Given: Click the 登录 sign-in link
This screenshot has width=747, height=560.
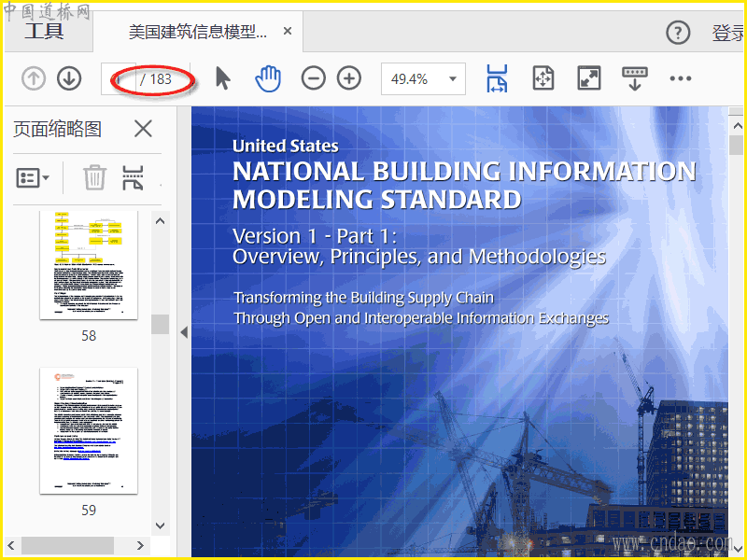Looking at the screenshot, I should click(727, 34).
